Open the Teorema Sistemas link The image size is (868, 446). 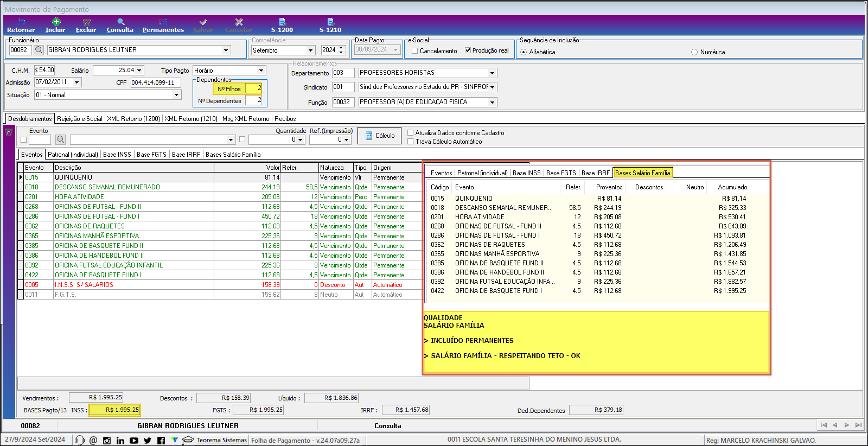pos(221,440)
